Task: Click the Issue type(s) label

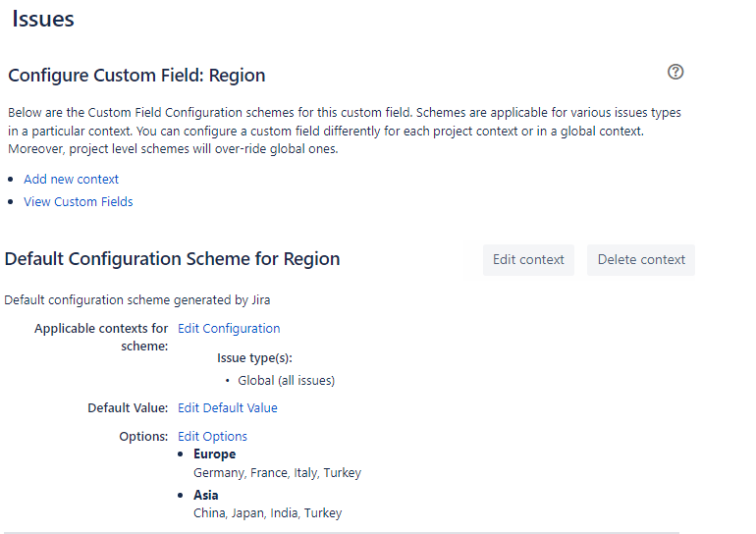Action: 254,358
